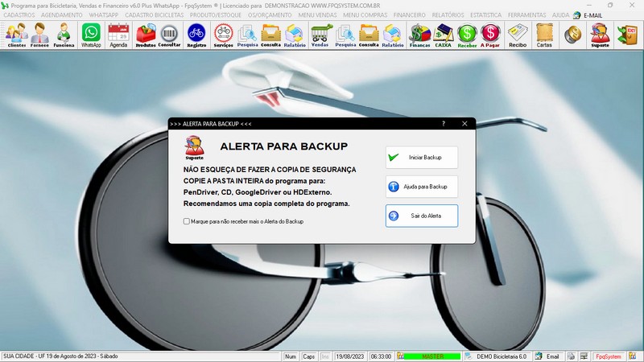The height and width of the screenshot is (362, 644).
Task: Open the OS/ORÇAMENTO menu
Action: tap(270, 15)
